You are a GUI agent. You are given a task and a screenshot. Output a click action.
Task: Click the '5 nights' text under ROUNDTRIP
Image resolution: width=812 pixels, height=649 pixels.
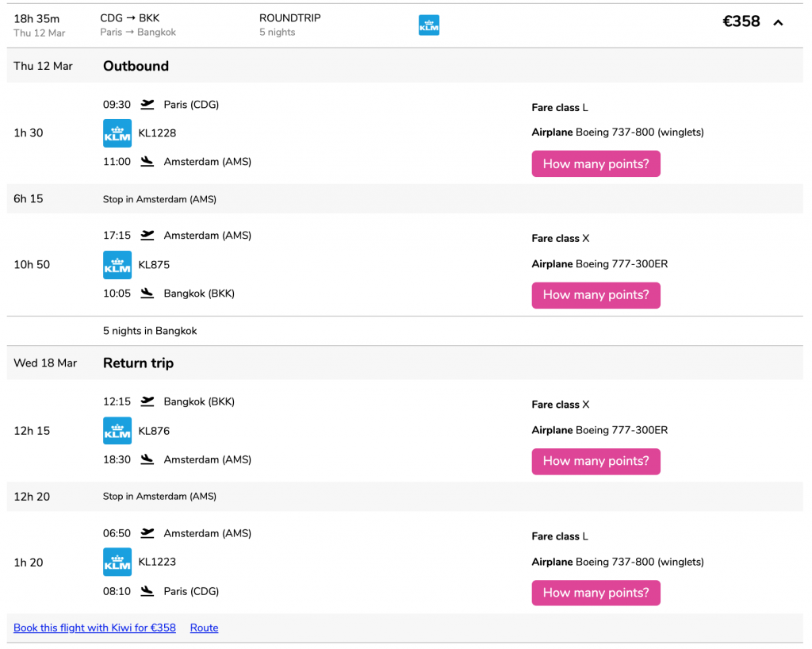pyautogui.click(x=277, y=32)
